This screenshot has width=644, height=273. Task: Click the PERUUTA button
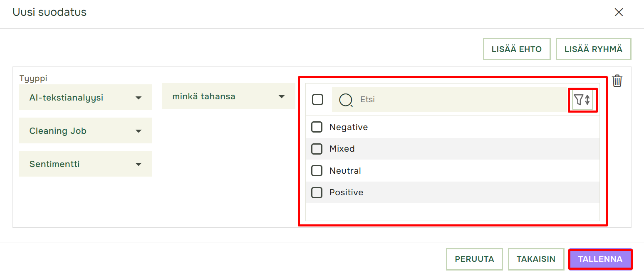(x=474, y=259)
